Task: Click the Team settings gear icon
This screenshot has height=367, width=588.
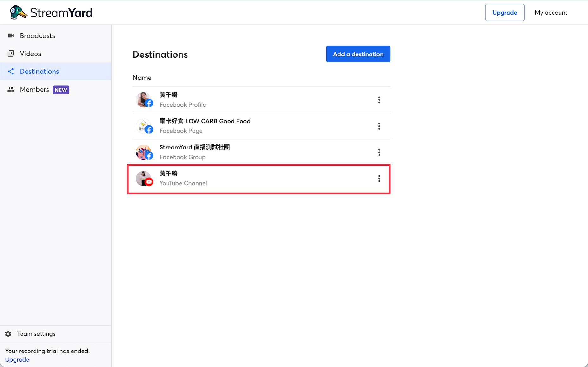Action: point(8,334)
